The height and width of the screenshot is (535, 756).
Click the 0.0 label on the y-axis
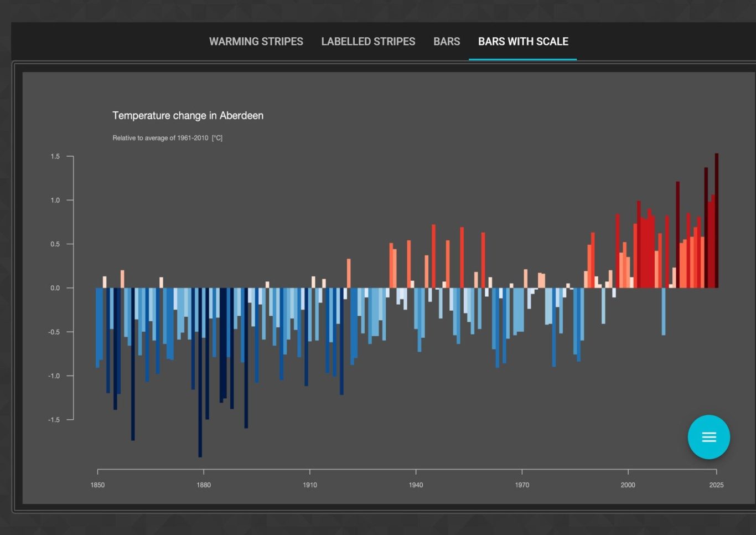[55, 288]
